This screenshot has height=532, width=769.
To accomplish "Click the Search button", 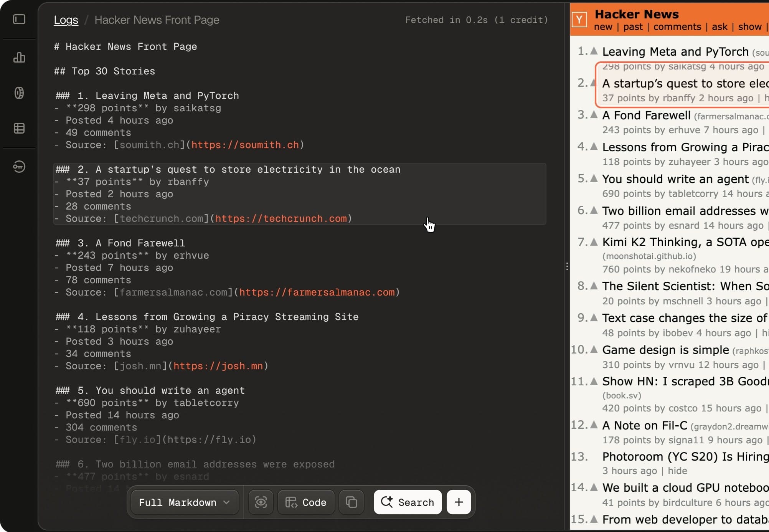I will pyautogui.click(x=408, y=502).
